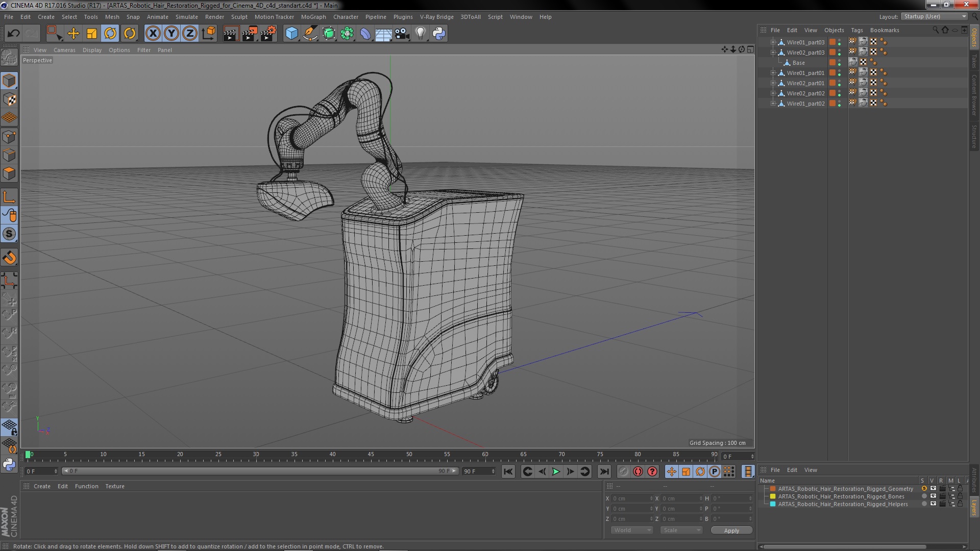Select the Scale tool

click(x=92, y=34)
